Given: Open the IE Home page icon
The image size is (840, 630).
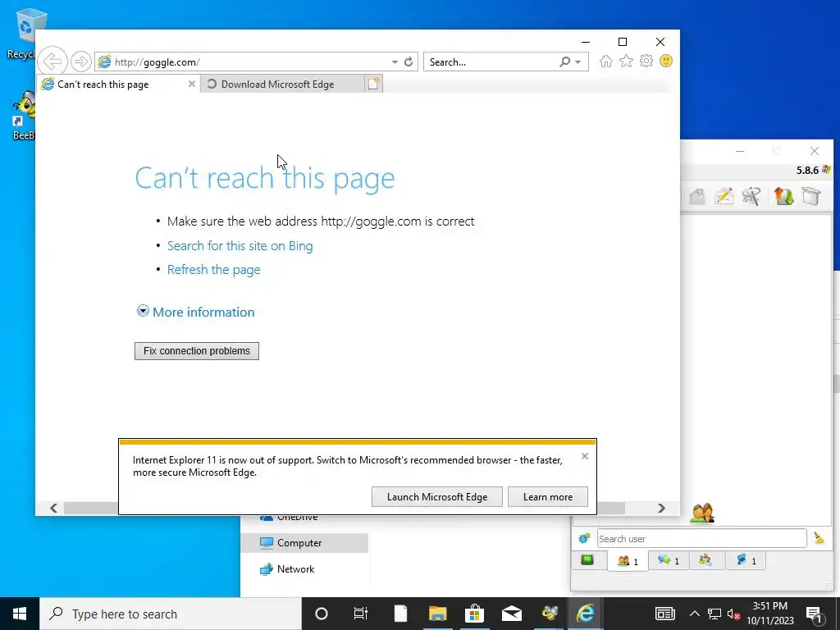Looking at the screenshot, I should pos(606,61).
